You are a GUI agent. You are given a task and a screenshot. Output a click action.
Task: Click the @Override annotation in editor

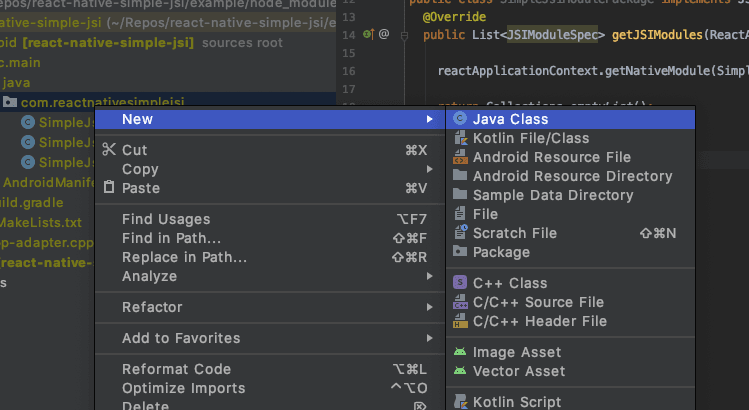coord(454,17)
